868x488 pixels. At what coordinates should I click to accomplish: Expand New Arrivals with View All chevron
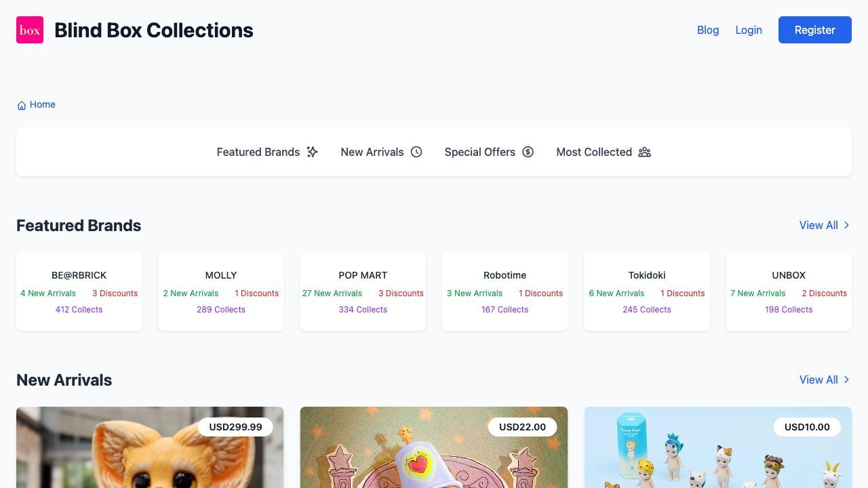846,380
